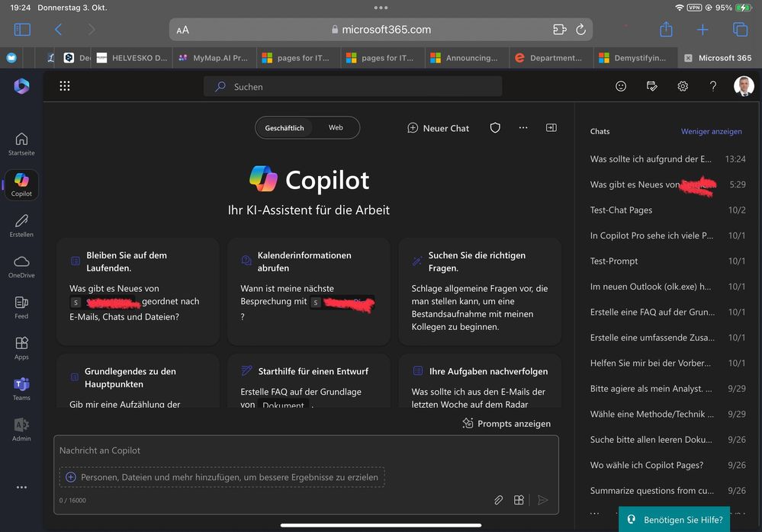
Task: Click Safari sidebar toggle icon
Action: 22,30
